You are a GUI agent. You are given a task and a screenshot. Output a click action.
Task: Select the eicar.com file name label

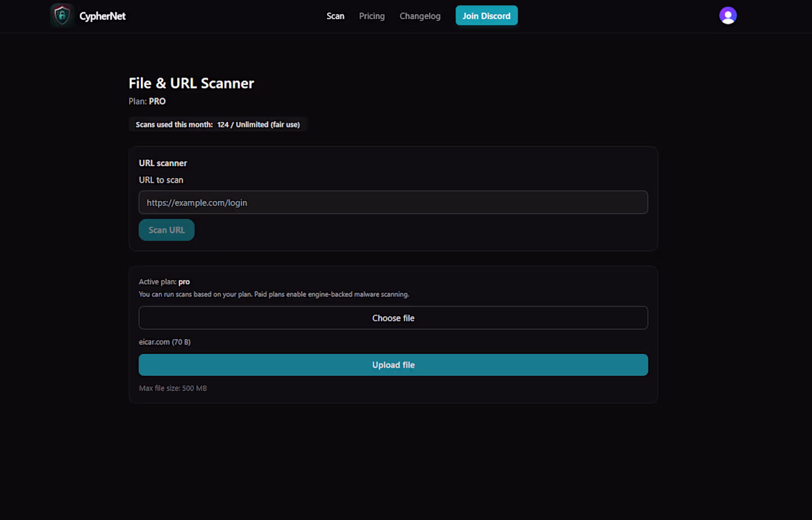click(x=166, y=341)
